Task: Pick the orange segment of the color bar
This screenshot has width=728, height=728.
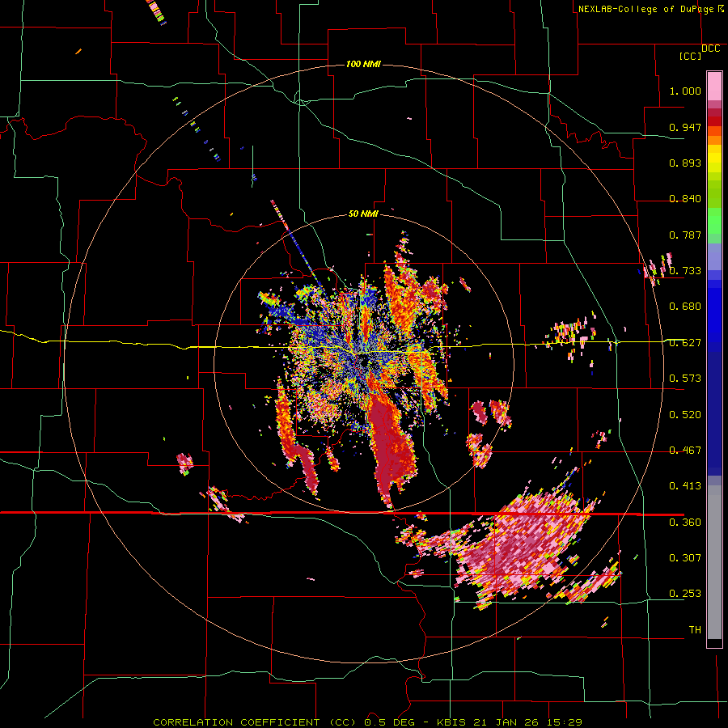Action: pos(714,140)
